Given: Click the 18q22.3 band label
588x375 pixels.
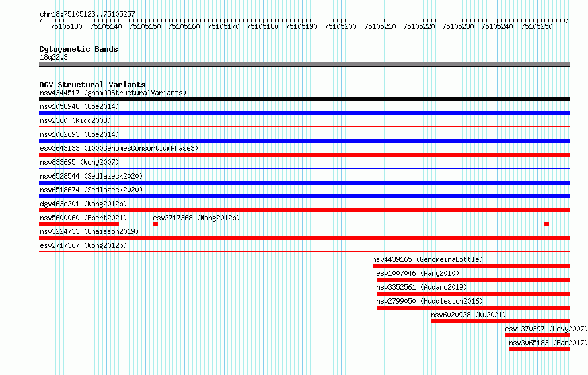Looking at the screenshot, I should click(x=54, y=57).
